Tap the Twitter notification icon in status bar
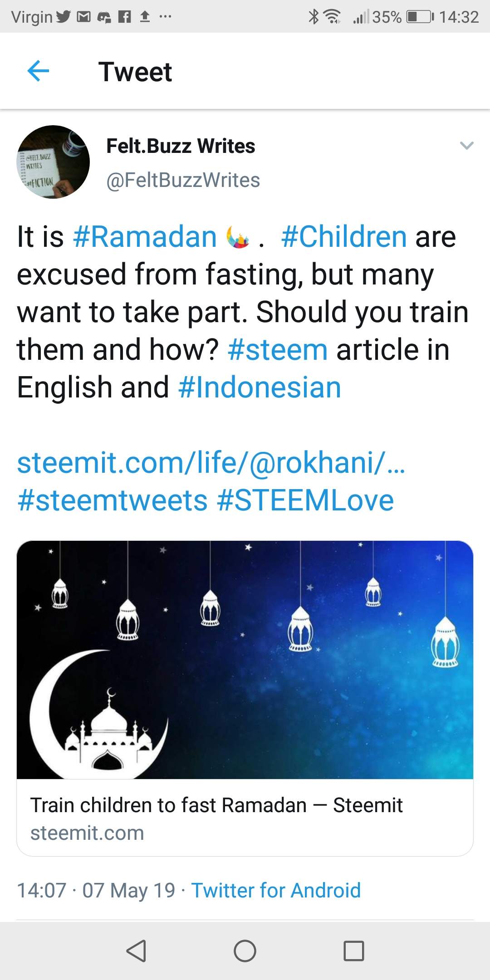490x980 pixels. (x=64, y=17)
